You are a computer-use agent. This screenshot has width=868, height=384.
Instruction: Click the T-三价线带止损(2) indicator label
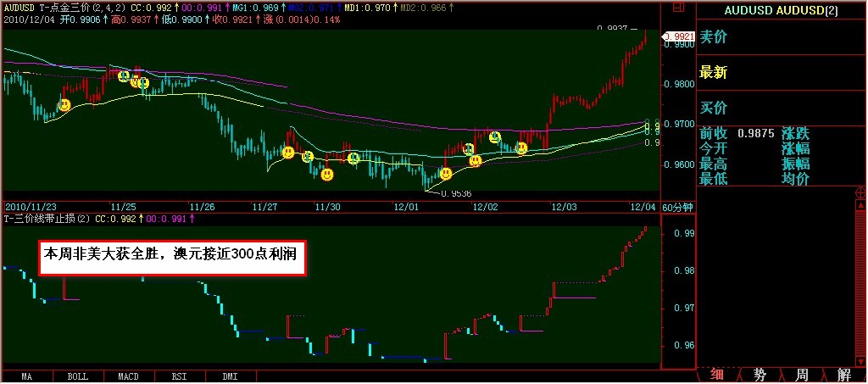(47, 219)
